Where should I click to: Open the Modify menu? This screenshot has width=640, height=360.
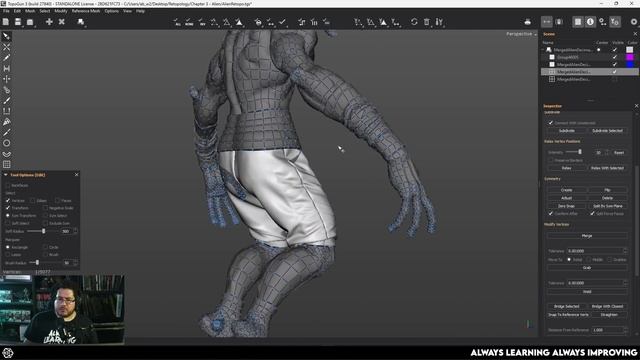[61, 11]
